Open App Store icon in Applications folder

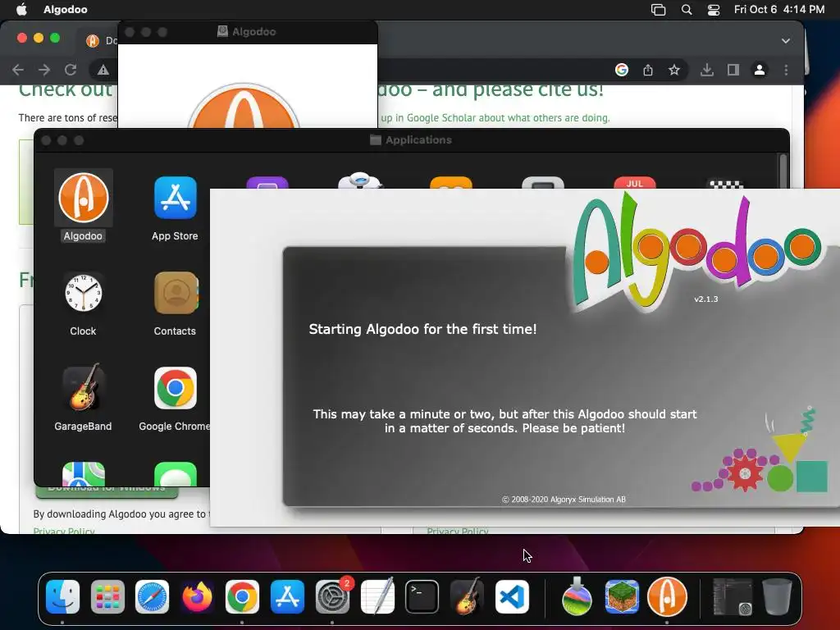tap(176, 199)
